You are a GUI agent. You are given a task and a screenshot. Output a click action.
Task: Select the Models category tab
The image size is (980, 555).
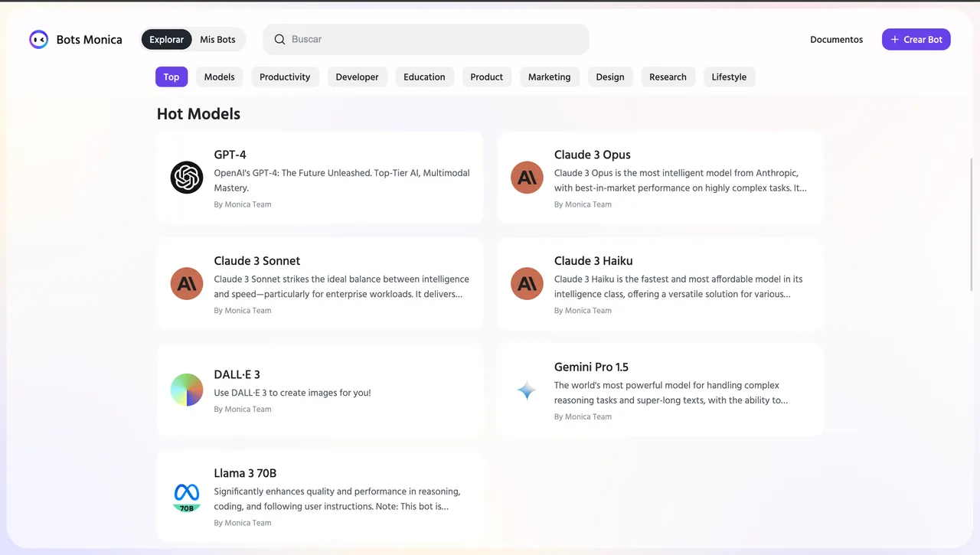coord(220,77)
